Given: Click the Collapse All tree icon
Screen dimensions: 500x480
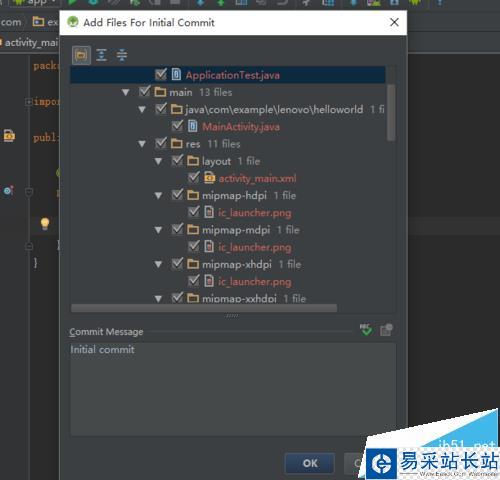Looking at the screenshot, I should point(122,55).
